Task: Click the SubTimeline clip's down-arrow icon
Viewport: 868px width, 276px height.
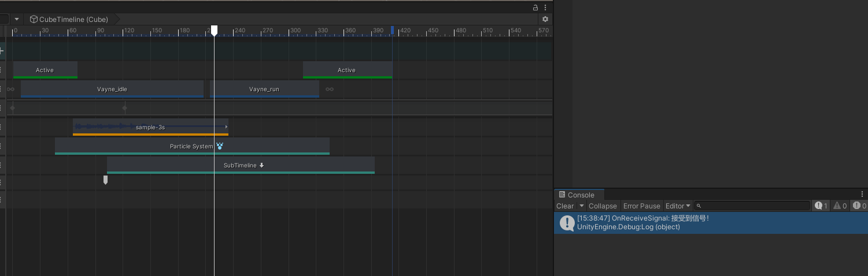Action: click(262, 165)
